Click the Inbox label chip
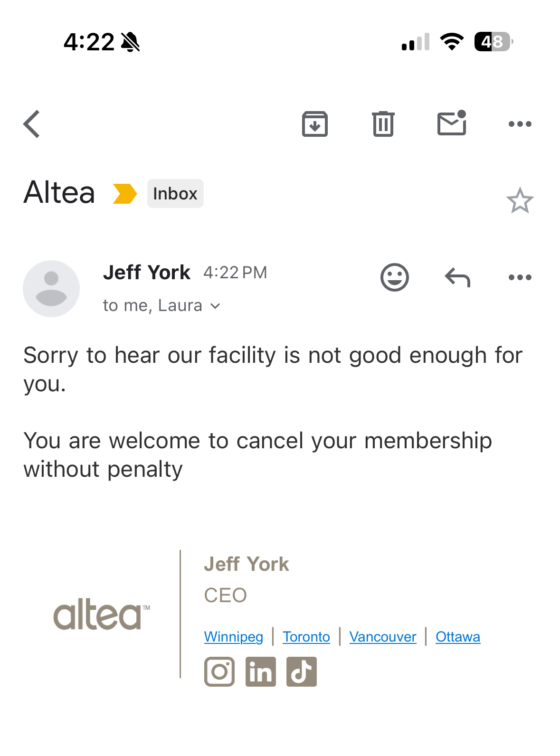This screenshot has height=756, width=560. click(x=175, y=194)
